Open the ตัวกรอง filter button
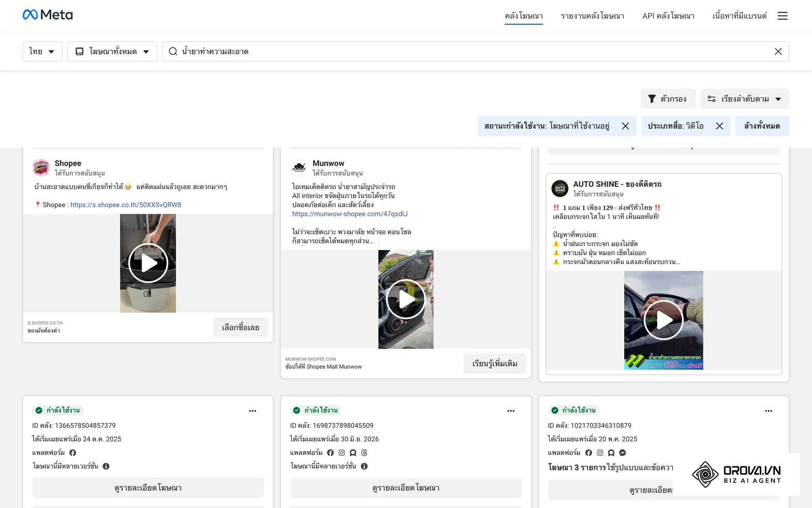Screen dimensions: 812x508 (668, 99)
